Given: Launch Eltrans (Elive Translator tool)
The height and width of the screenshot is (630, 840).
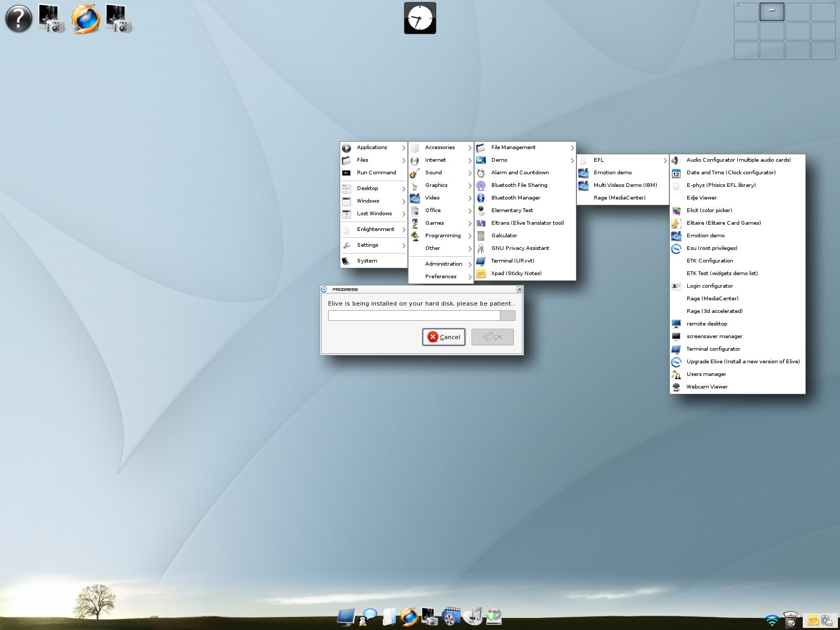Looking at the screenshot, I should click(x=525, y=223).
